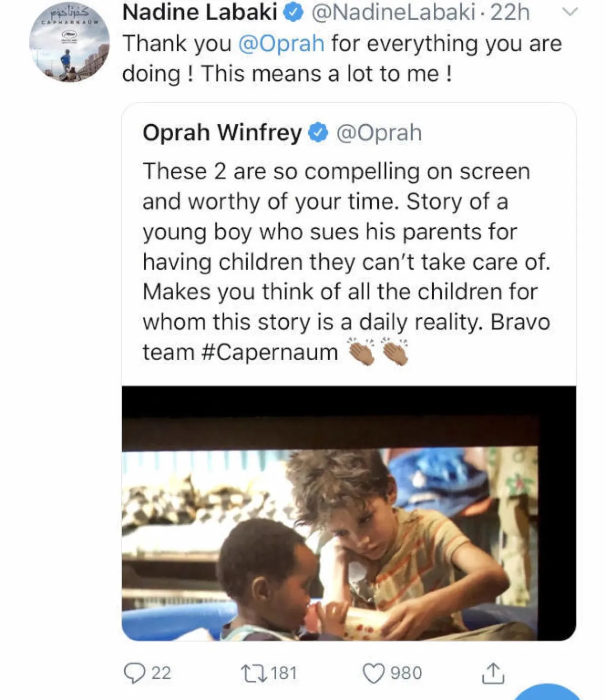This screenshot has height=700, width=606.
Task: Open the tweet options chevron menu
Action: [570, 12]
